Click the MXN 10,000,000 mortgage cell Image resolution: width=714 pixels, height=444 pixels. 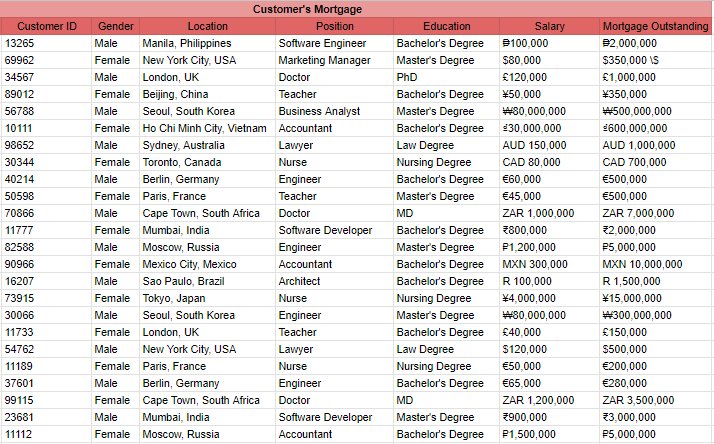click(642, 264)
